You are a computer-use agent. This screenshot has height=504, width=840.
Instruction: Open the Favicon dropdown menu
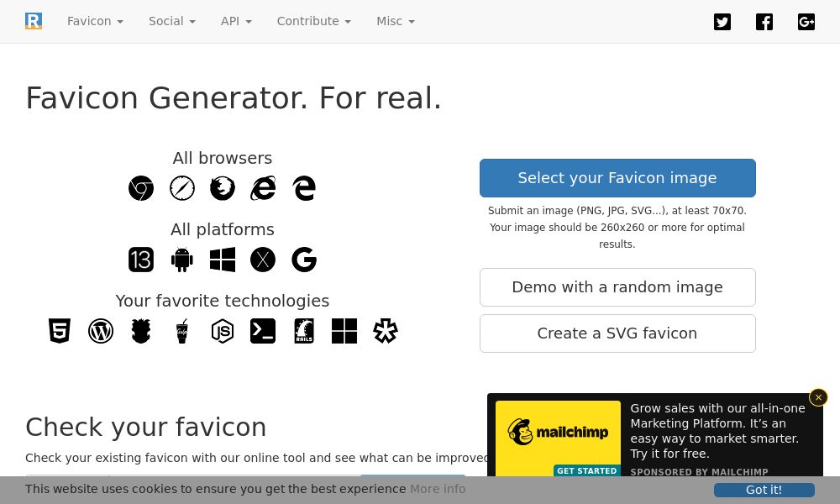point(95,21)
